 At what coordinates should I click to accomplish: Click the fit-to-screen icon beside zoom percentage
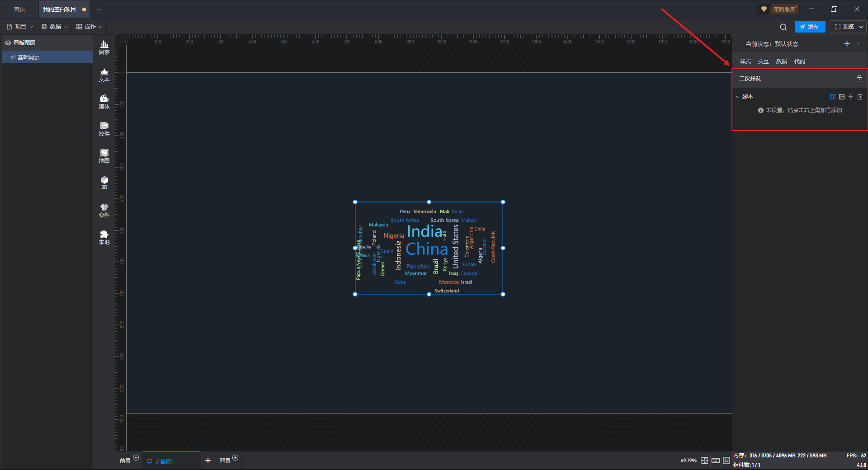[x=705, y=461]
